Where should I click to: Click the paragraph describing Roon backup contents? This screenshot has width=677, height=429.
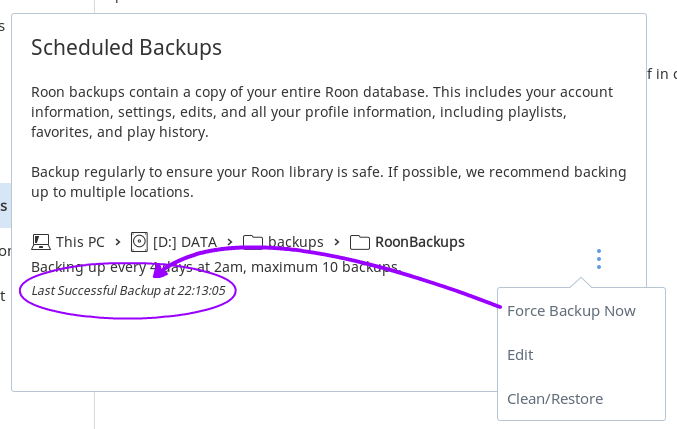[322, 111]
